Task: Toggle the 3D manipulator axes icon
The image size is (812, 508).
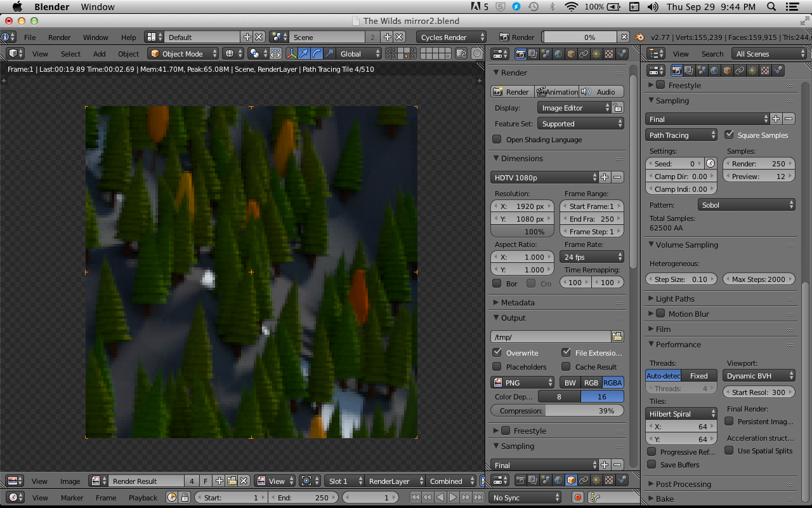Action: pos(292,54)
